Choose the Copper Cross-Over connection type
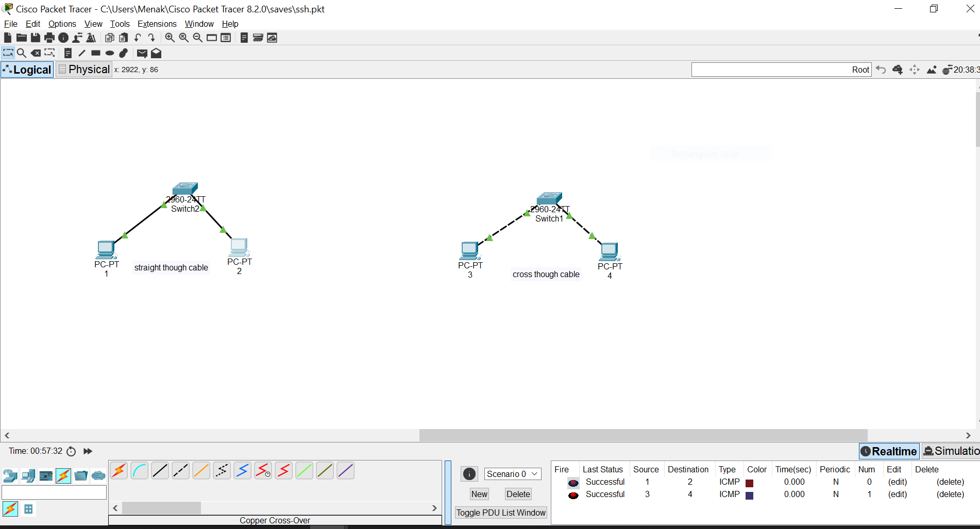This screenshot has width=980, height=529. (x=180, y=470)
